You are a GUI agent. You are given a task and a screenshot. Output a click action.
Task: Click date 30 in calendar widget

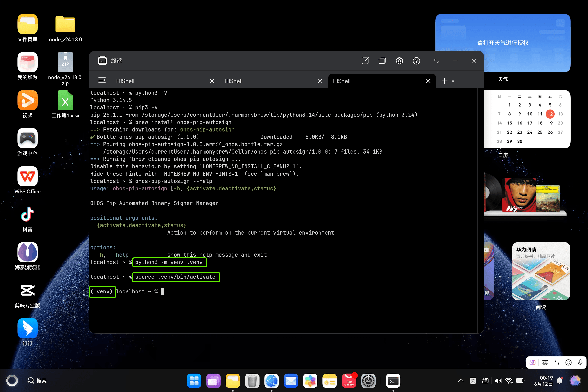520,141
